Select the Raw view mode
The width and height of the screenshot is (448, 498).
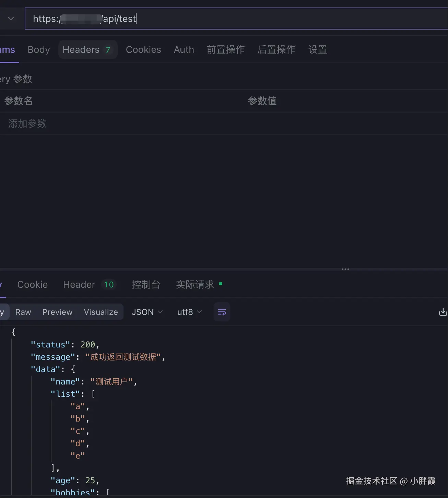coord(23,312)
